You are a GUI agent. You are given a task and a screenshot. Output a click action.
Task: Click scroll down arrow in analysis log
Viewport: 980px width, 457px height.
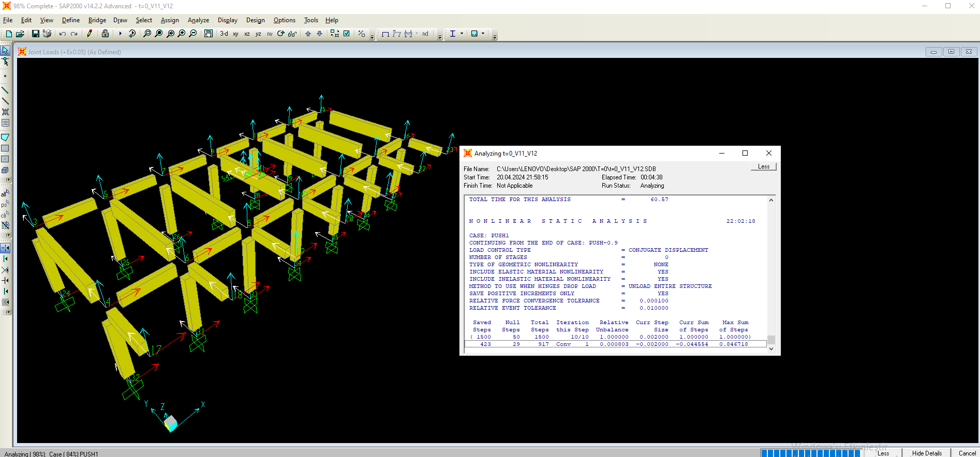(771, 349)
